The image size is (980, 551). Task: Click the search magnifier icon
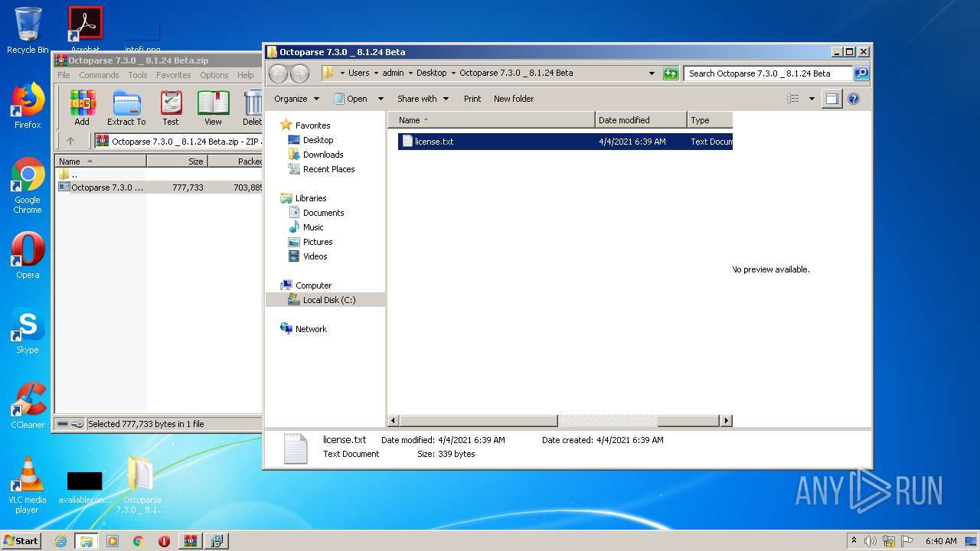[861, 73]
